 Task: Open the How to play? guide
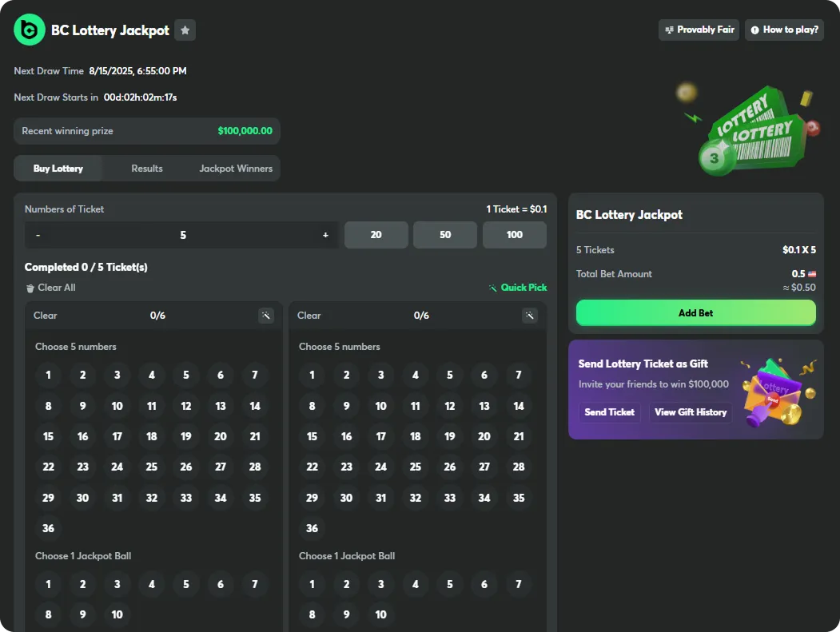(x=784, y=30)
